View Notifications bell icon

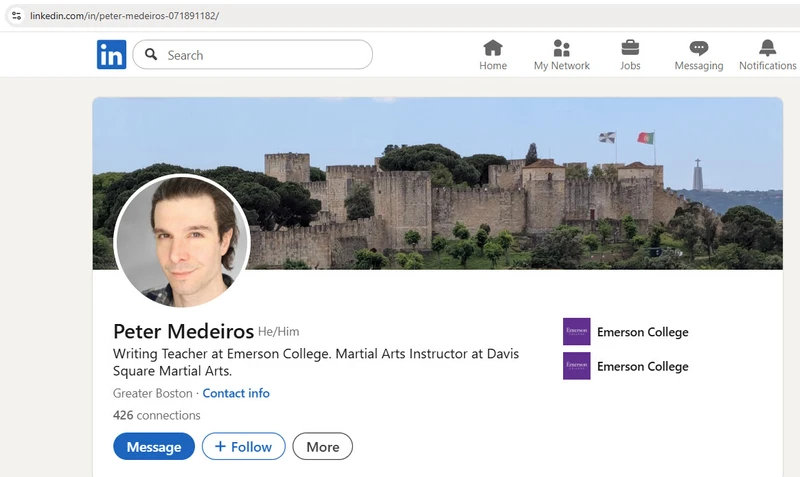(767, 47)
